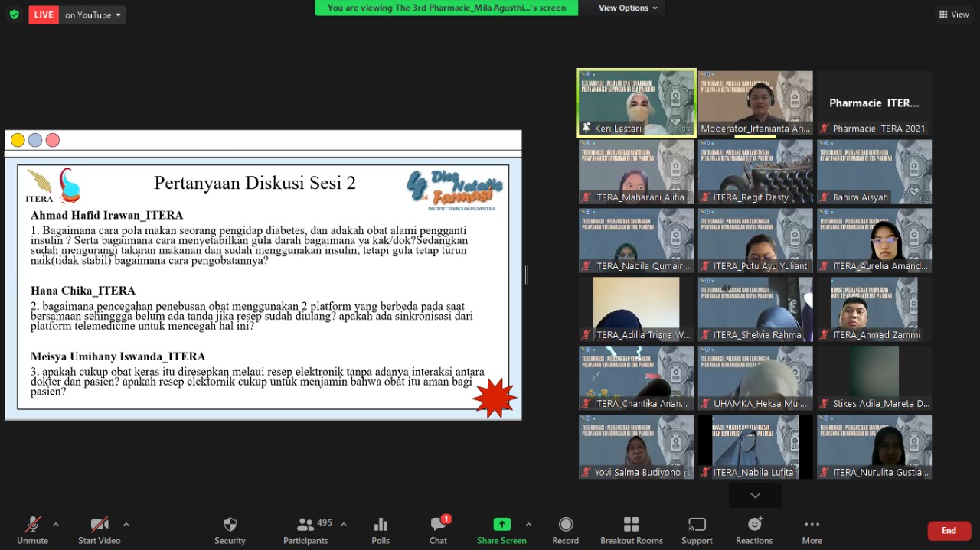Change layout using View menu
Image resolution: width=980 pixels, height=550 pixels.
pos(953,15)
